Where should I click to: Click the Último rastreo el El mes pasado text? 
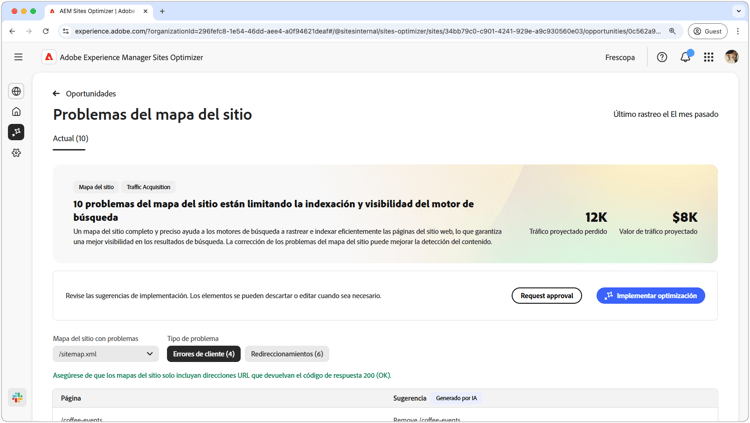666,114
